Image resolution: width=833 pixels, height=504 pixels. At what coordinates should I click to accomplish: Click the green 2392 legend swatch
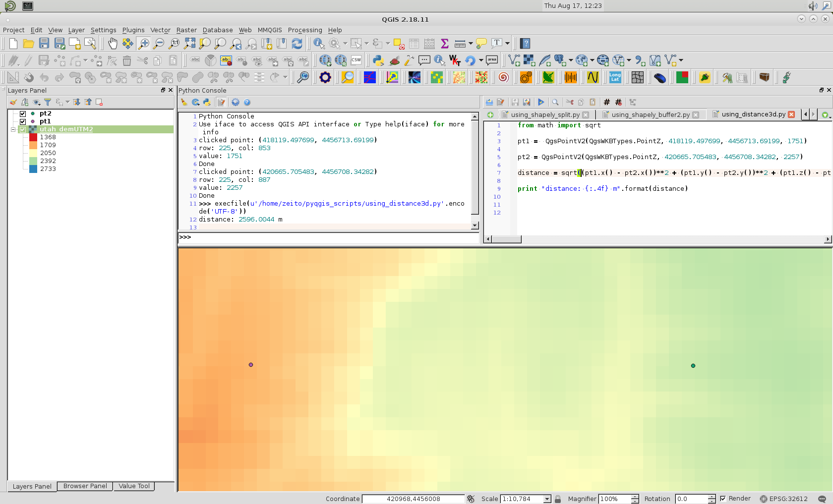click(x=33, y=161)
